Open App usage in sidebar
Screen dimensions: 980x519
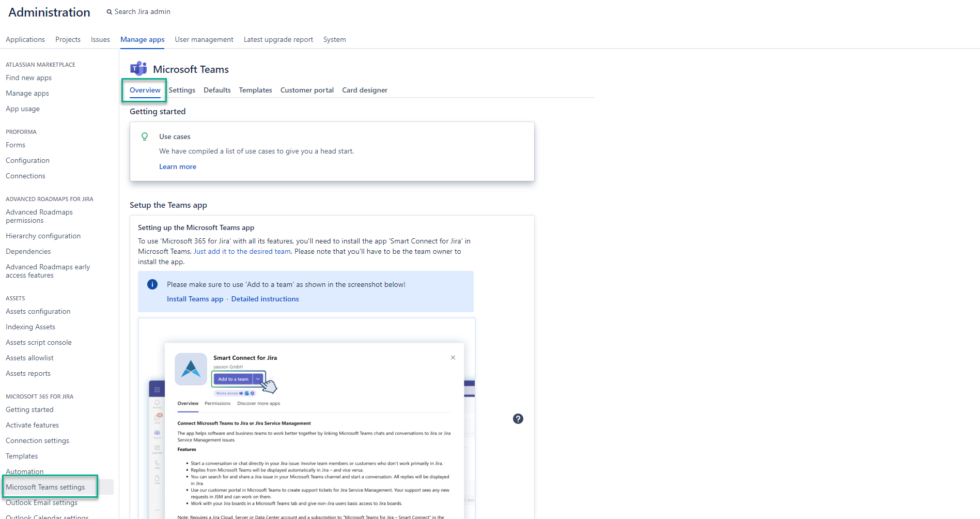(23, 109)
